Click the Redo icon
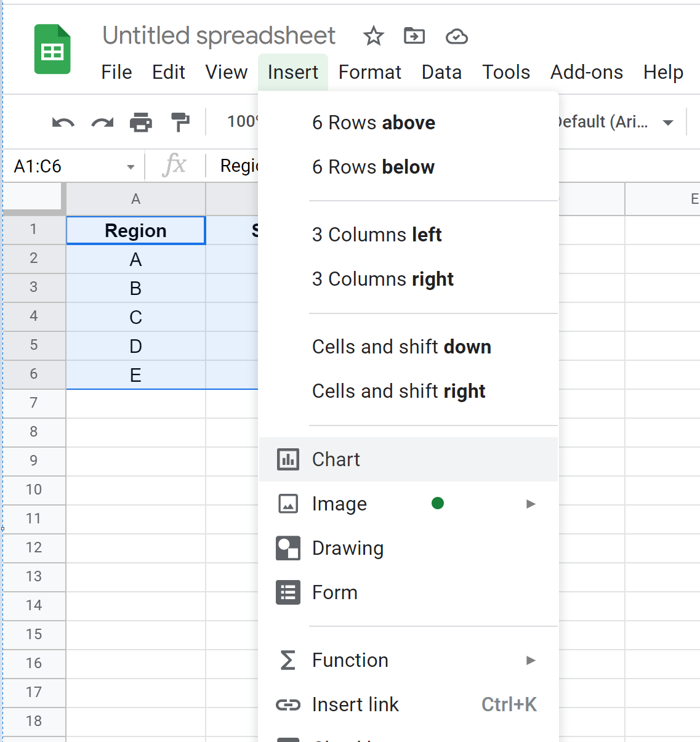The image size is (700, 742). (x=101, y=122)
